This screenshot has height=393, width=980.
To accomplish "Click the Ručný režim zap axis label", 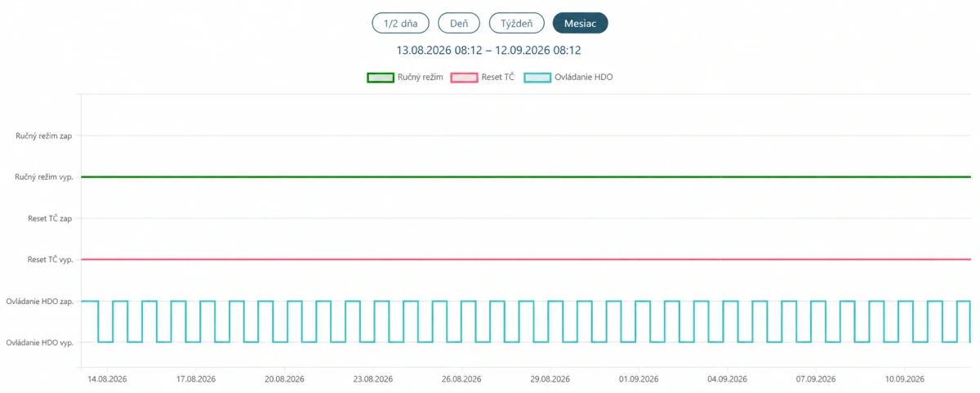I will (44, 136).
